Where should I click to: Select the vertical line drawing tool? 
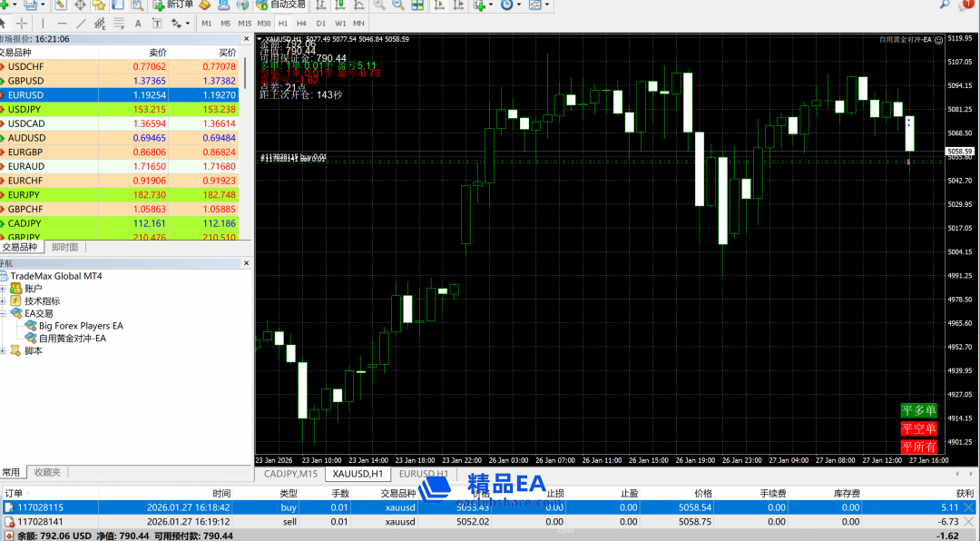pos(42,23)
